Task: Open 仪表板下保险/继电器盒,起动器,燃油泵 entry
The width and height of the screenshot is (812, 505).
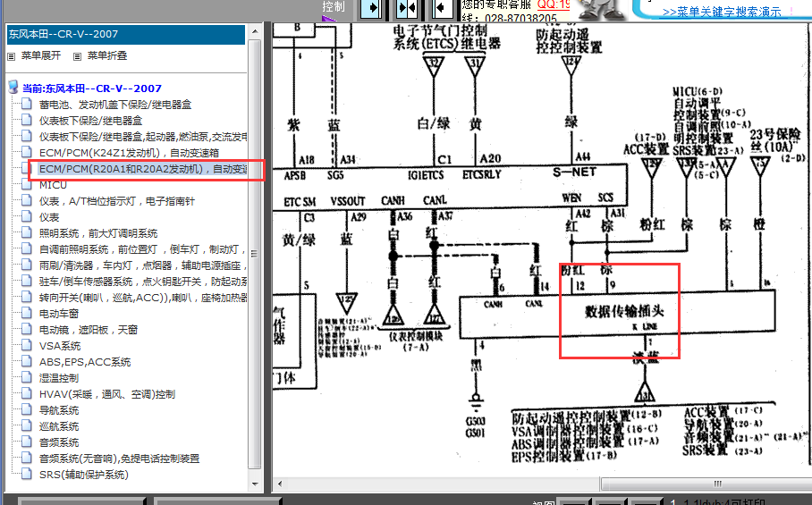Action: 143,137
